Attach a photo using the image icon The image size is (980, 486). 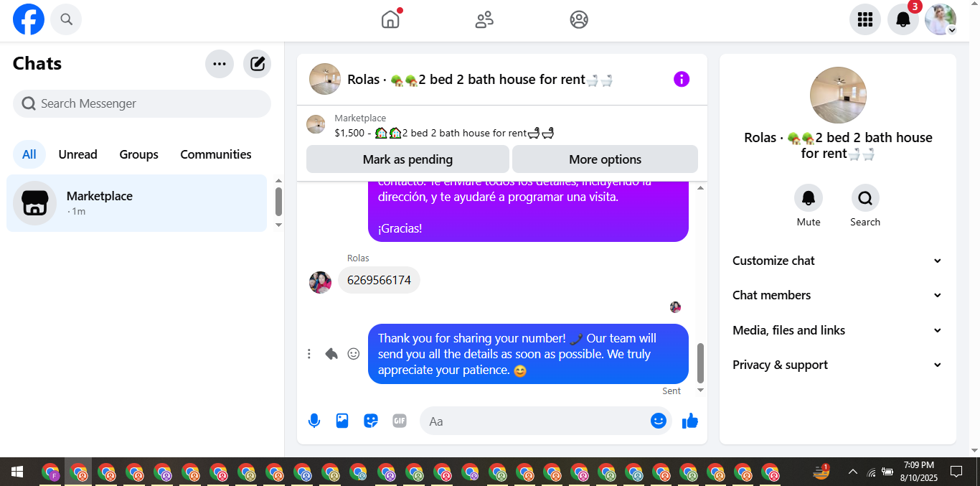pos(342,421)
